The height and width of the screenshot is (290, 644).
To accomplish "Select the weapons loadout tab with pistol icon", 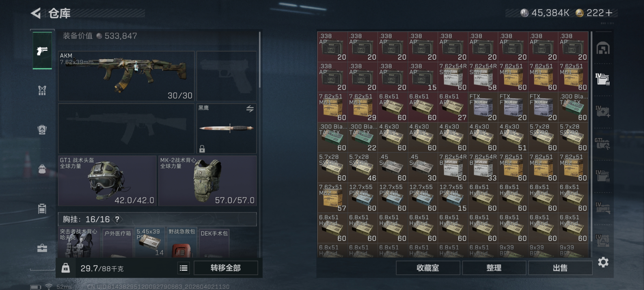I will click(x=42, y=51).
